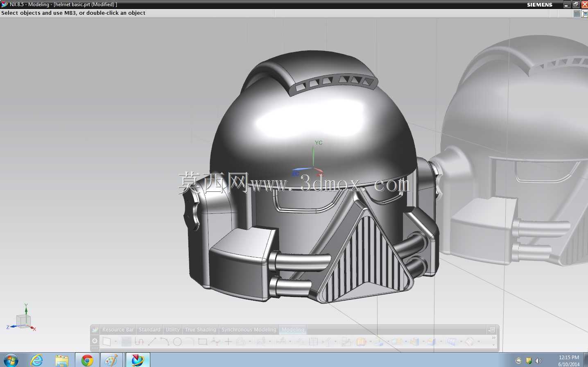Image resolution: width=588 pixels, height=367 pixels.
Task: Open toolbar customize arrow below the chevron
Action: [x=493, y=345]
